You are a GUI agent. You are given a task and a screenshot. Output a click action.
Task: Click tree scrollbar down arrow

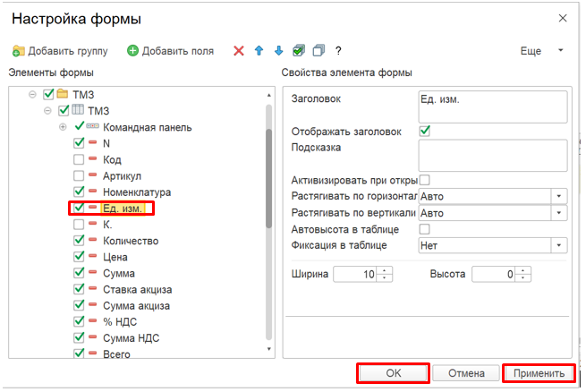pos(268,349)
